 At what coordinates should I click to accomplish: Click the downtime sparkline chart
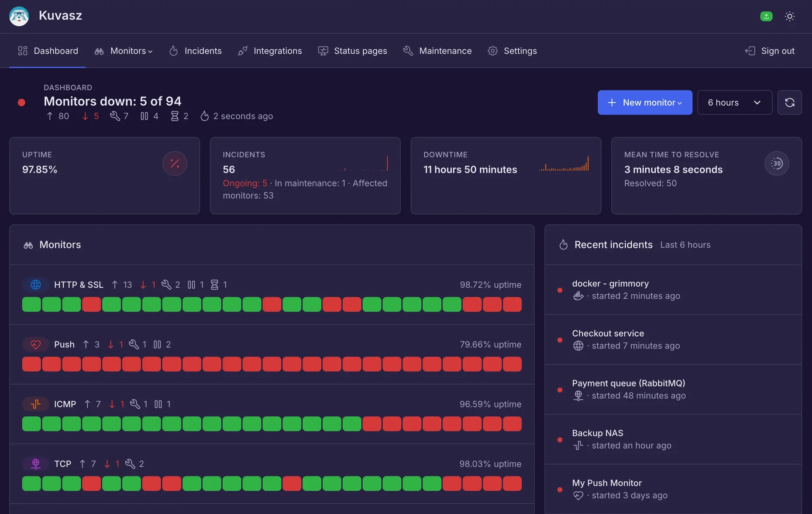[564, 163]
